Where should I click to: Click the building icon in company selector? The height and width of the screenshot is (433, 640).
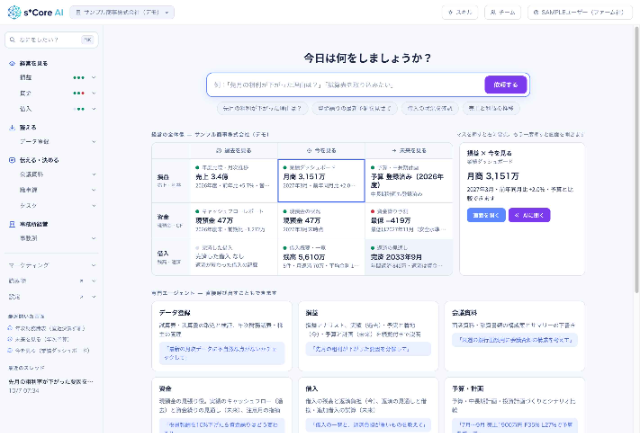click(78, 12)
